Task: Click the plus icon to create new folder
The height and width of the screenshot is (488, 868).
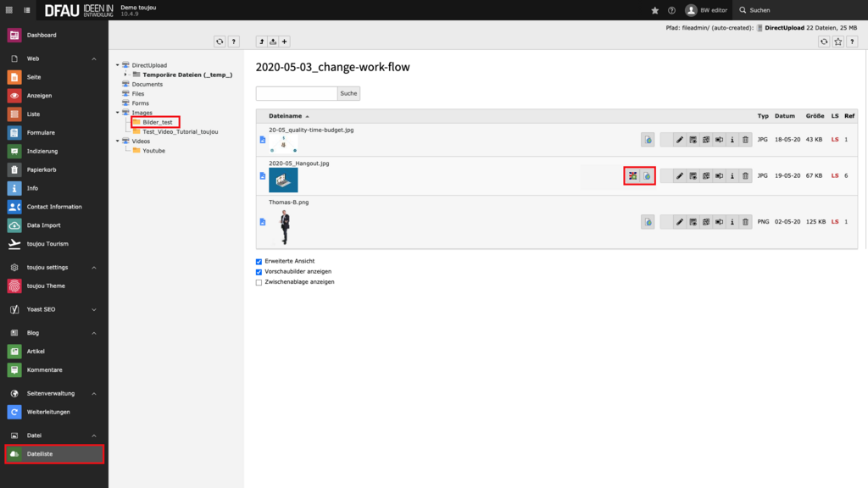Action: [285, 42]
